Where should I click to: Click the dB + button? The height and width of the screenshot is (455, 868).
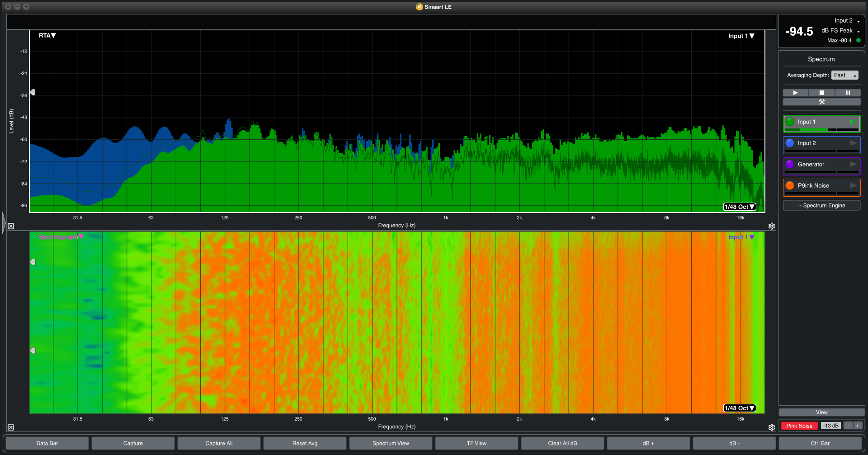(648, 443)
